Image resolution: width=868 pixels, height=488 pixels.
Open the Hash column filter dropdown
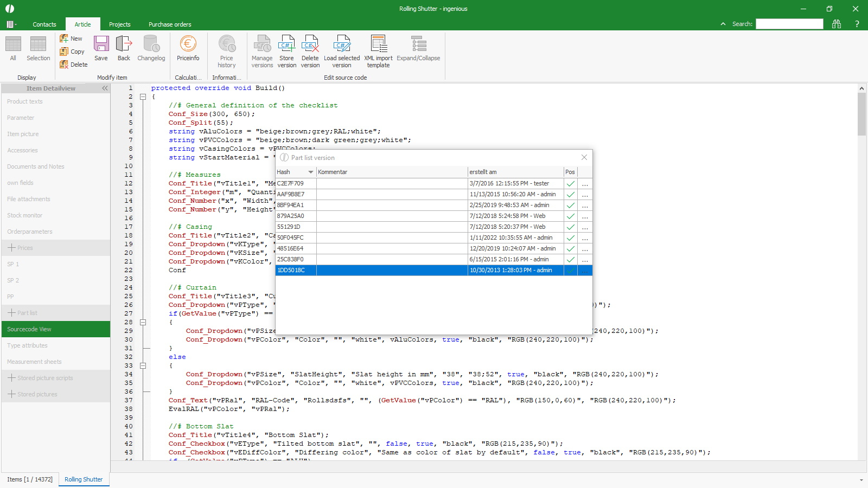click(x=311, y=172)
